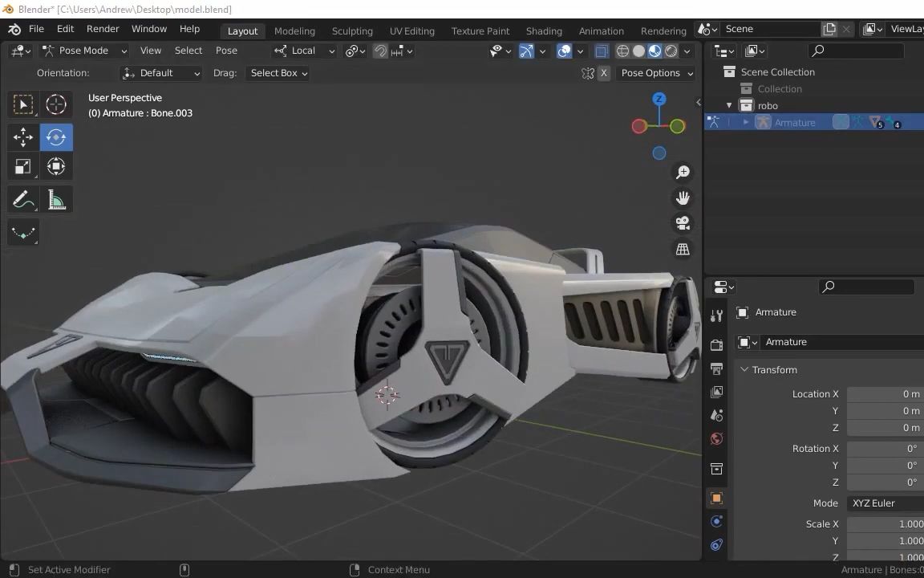Open the Pose Options panel

coord(656,72)
